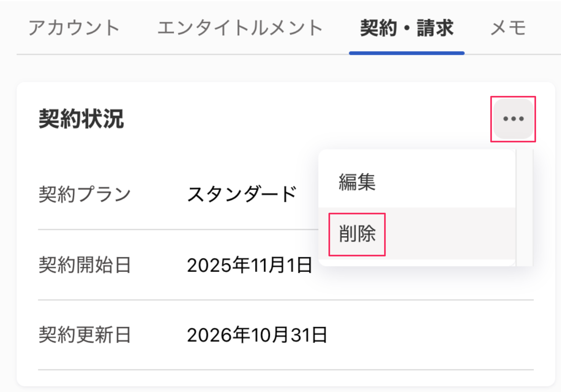Switch to the アカウント tab

click(x=74, y=28)
